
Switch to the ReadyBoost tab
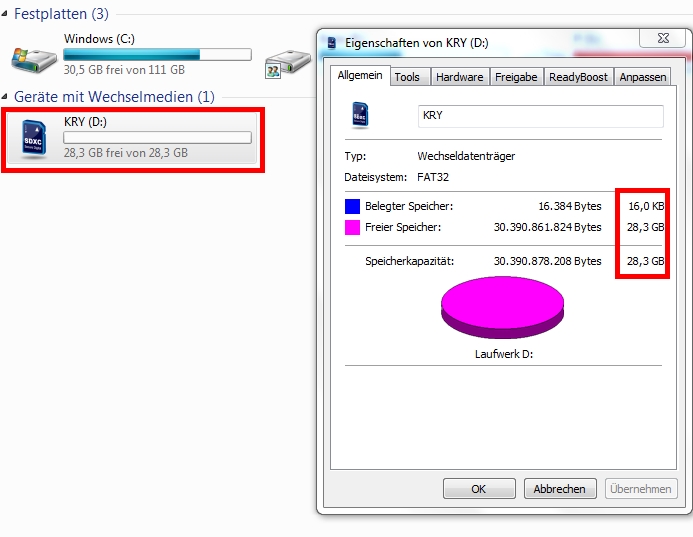579,77
